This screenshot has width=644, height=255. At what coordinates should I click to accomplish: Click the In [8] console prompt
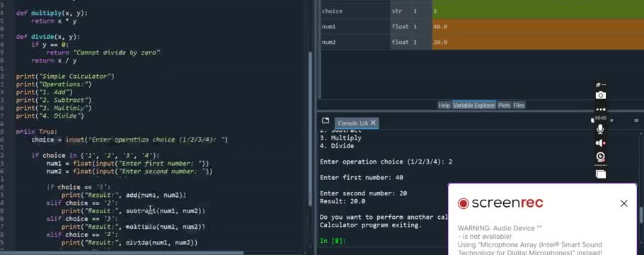coord(333,241)
